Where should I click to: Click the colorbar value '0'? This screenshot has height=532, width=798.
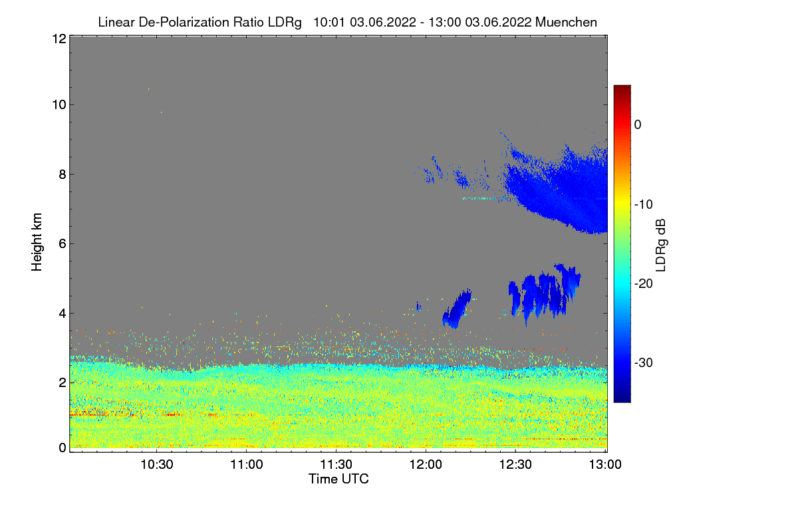[638, 124]
